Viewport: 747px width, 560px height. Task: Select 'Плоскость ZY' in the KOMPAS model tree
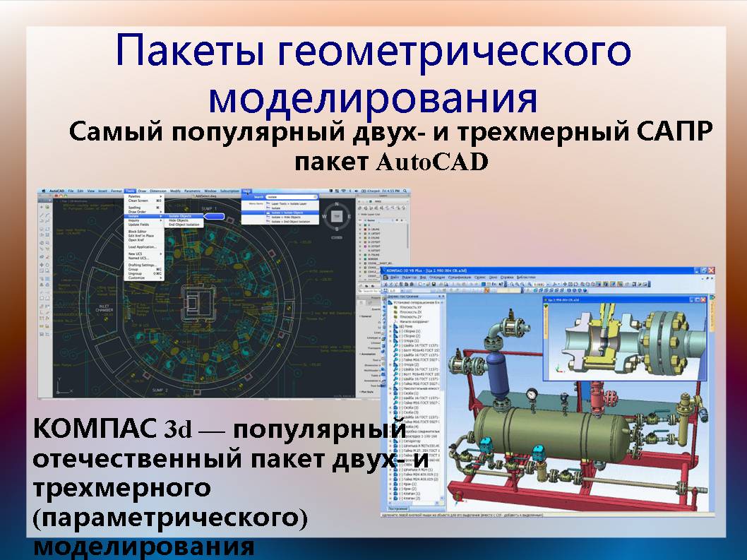click(411, 317)
